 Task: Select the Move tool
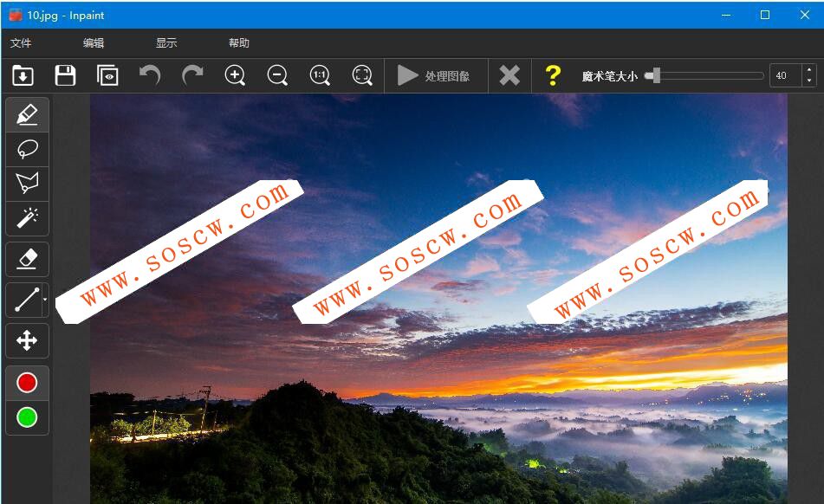tap(28, 340)
